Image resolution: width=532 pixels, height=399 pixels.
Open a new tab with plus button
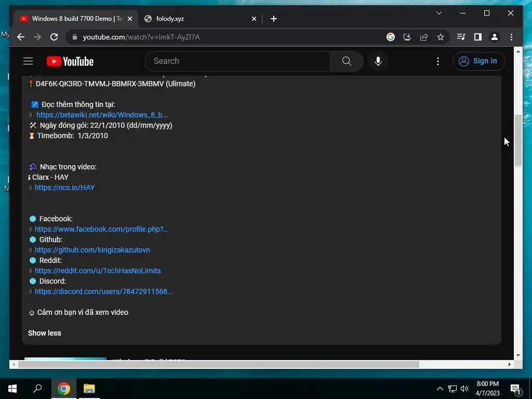pos(274,19)
